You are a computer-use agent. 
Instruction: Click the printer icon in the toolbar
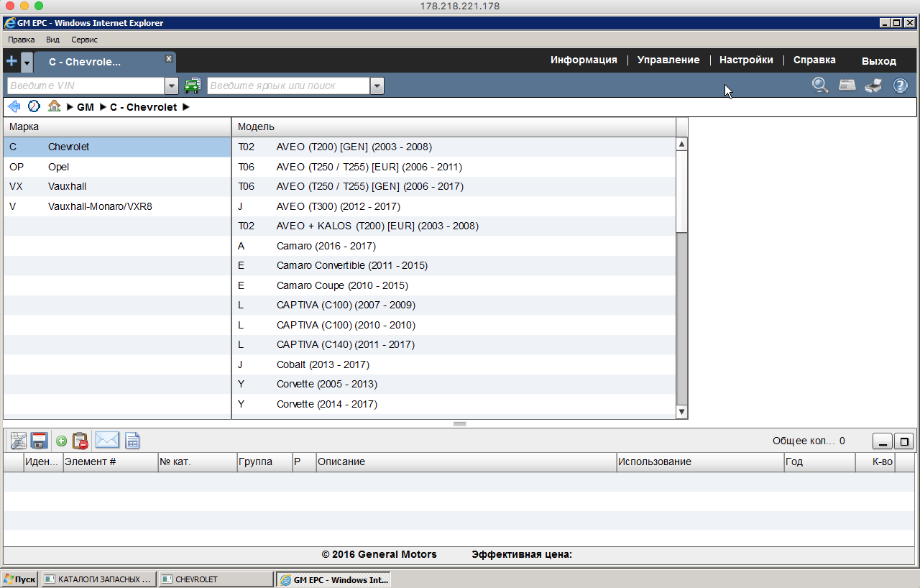coord(873,86)
